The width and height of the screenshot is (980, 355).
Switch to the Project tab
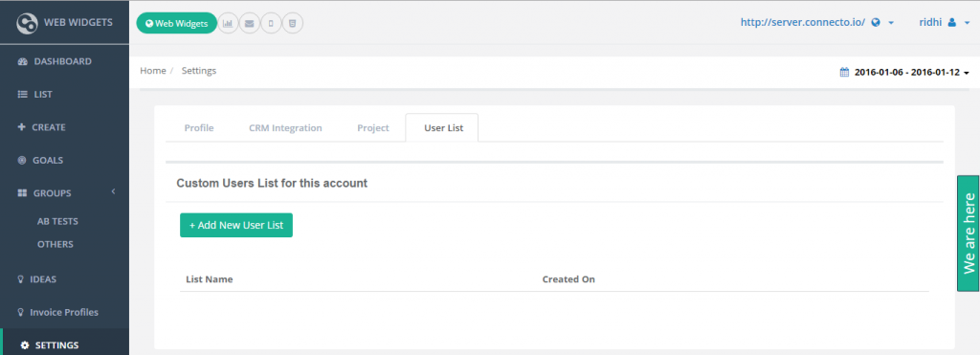[373, 128]
